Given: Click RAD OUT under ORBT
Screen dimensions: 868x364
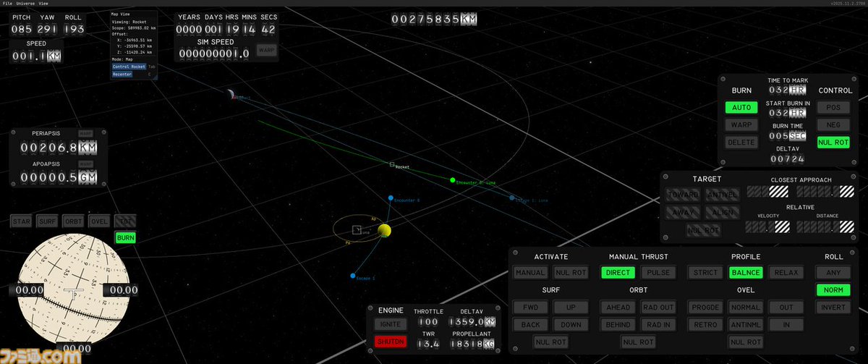Looking at the screenshot, I should [658, 307].
